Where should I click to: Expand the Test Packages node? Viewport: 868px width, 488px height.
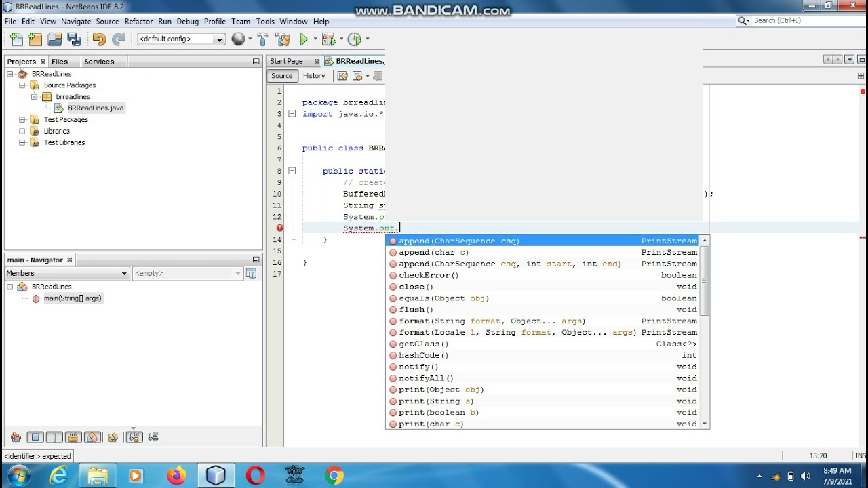22,120
